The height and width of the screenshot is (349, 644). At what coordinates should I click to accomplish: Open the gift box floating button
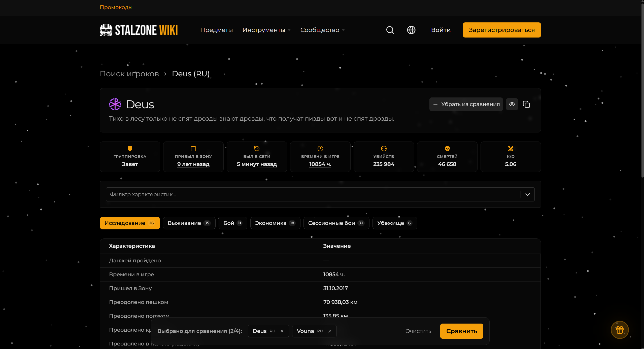pyautogui.click(x=620, y=330)
